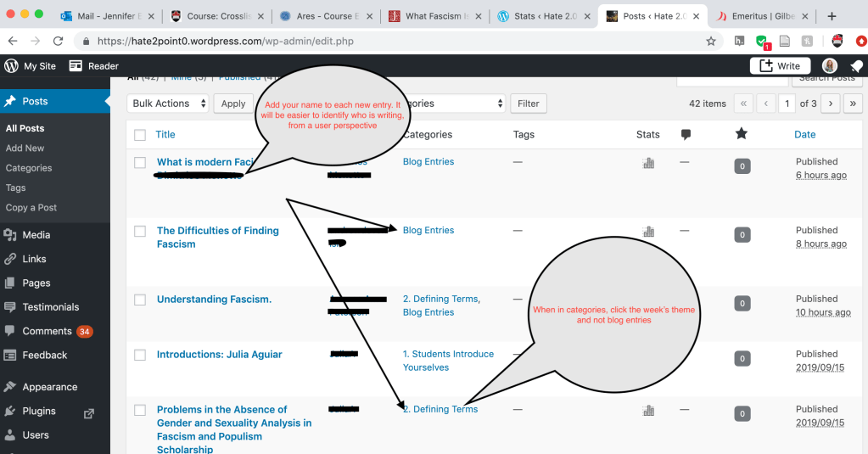The image size is (868, 454).
Task: Click the comments bubble column header icon
Action: 686,134
